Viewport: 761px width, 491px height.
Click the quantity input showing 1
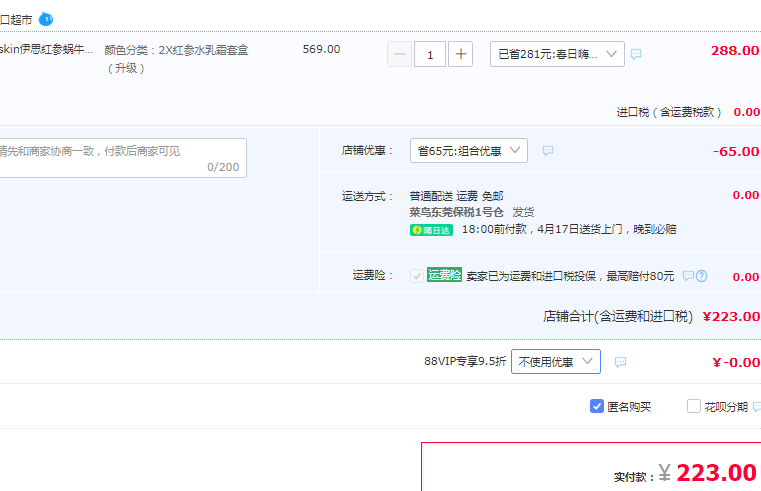pos(430,54)
